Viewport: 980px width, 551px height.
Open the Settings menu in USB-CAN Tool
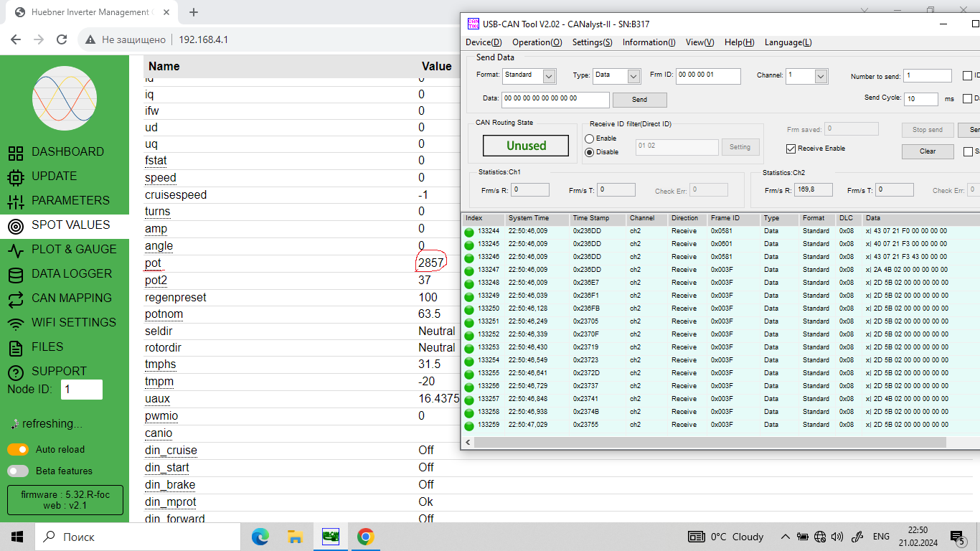[592, 42]
